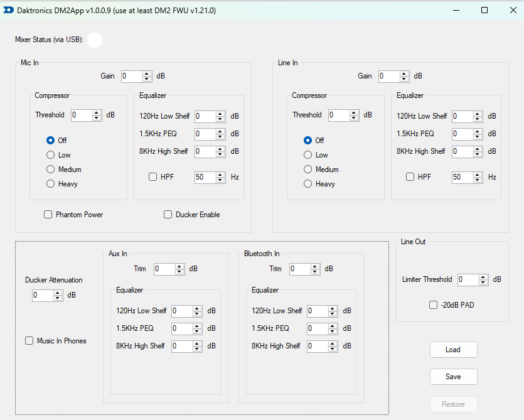Viewport: 524px width, 420px height.
Task: Select Medium compressor for Mic In
Action: click(50, 170)
